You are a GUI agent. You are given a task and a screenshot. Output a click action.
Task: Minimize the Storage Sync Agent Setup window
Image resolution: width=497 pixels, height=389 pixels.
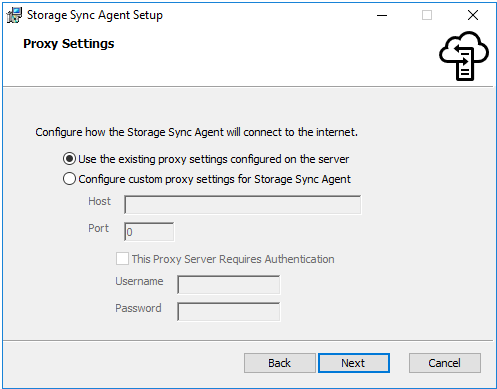[x=382, y=15]
